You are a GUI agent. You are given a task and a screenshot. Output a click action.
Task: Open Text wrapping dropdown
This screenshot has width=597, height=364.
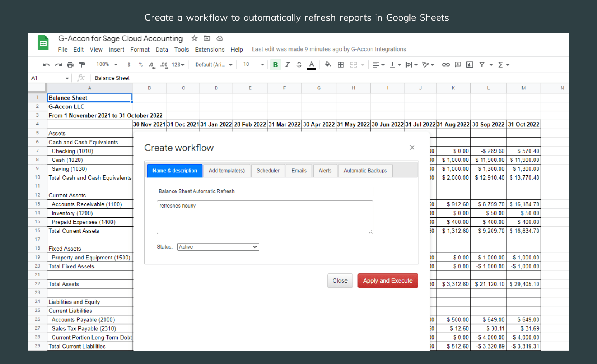(411, 65)
